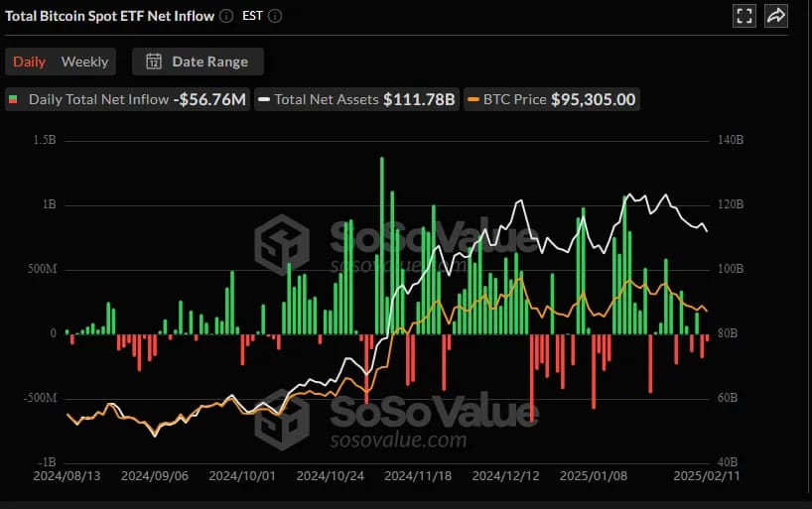The image size is (812, 509).
Task: Click the Total Bitcoin Spot ETF Net Inflow title
Action: (x=110, y=16)
